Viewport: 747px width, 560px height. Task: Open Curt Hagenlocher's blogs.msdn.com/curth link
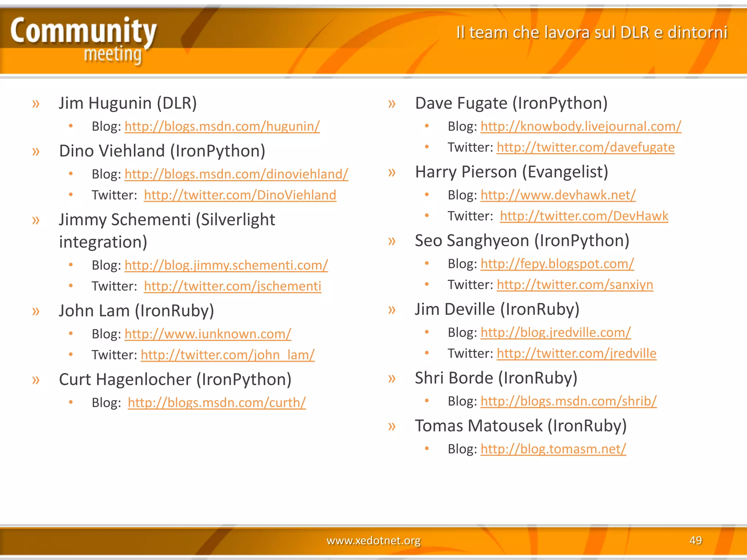click(x=217, y=402)
